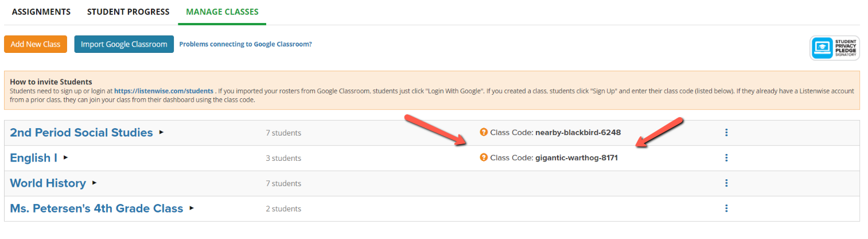The width and height of the screenshot is (868, 239).
Task: Click the Add New Class button
Action: pos(36,44)
